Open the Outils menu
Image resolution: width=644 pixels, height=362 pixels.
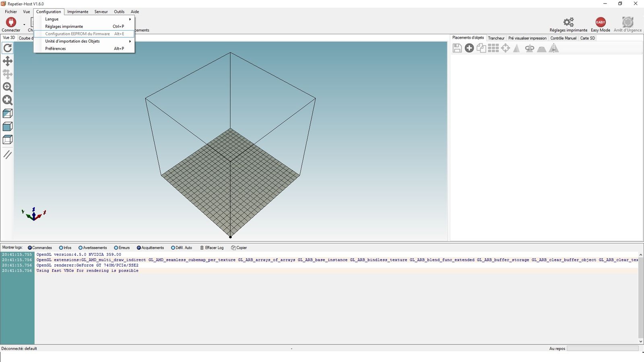(x=119, y=12)
